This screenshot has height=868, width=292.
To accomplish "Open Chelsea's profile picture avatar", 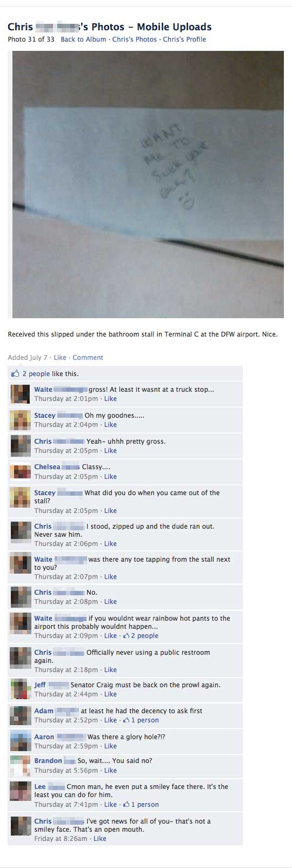I will pyautogui.click(x=21, y=471).
